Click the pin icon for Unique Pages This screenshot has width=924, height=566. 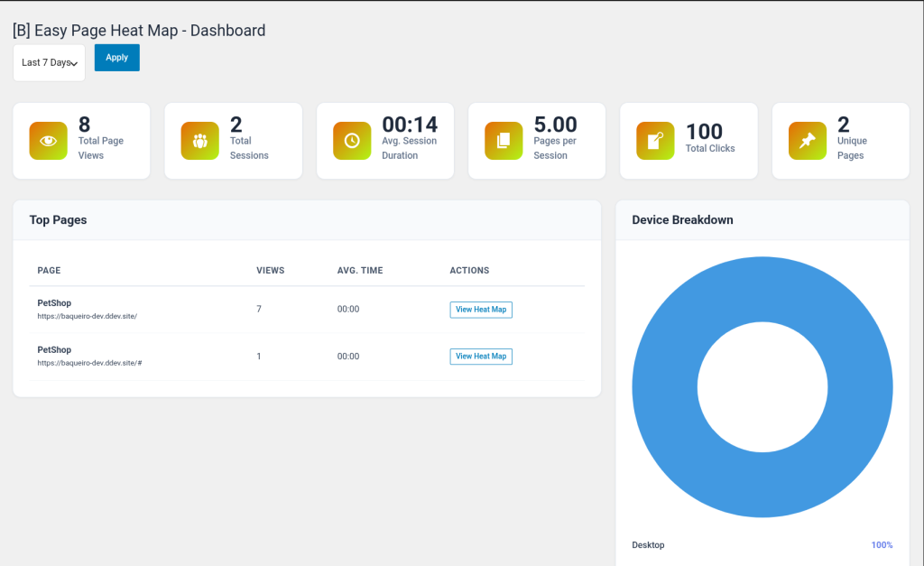tap(808, 141)
